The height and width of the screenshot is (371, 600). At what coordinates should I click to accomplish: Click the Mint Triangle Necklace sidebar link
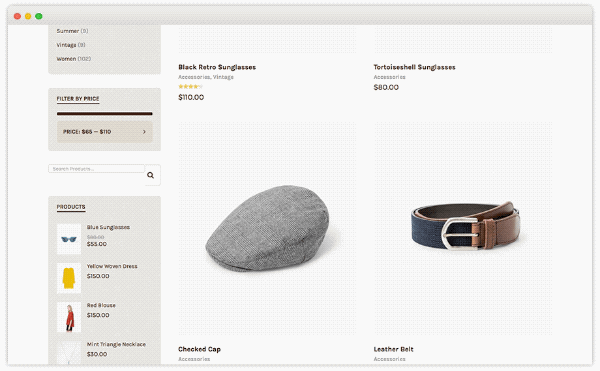[x=116, y=344]
